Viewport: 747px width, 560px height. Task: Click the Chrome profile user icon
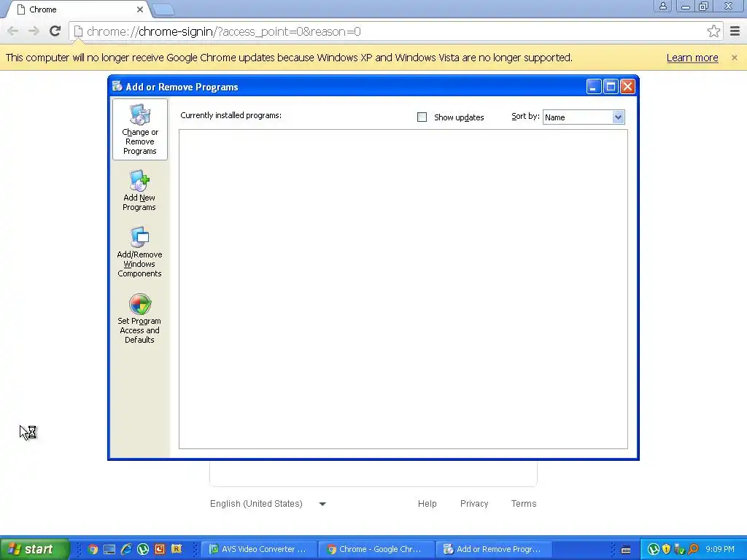pos(662,6)
